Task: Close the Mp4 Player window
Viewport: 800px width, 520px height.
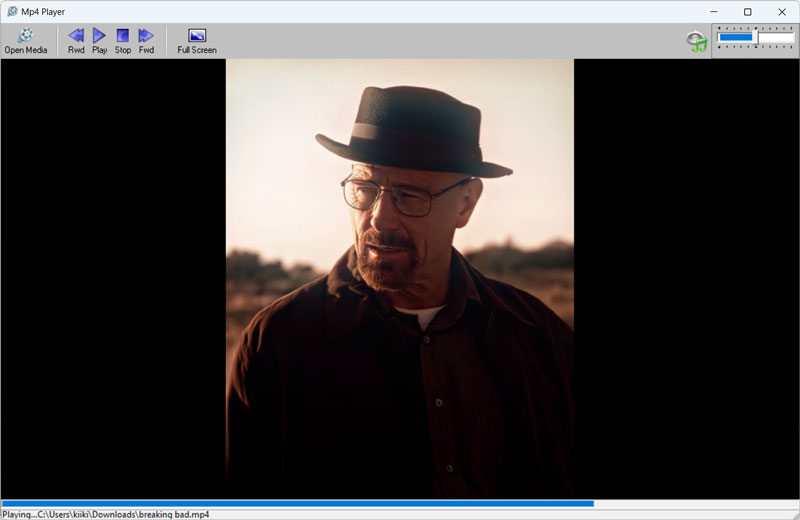Action: click(782, 12)
